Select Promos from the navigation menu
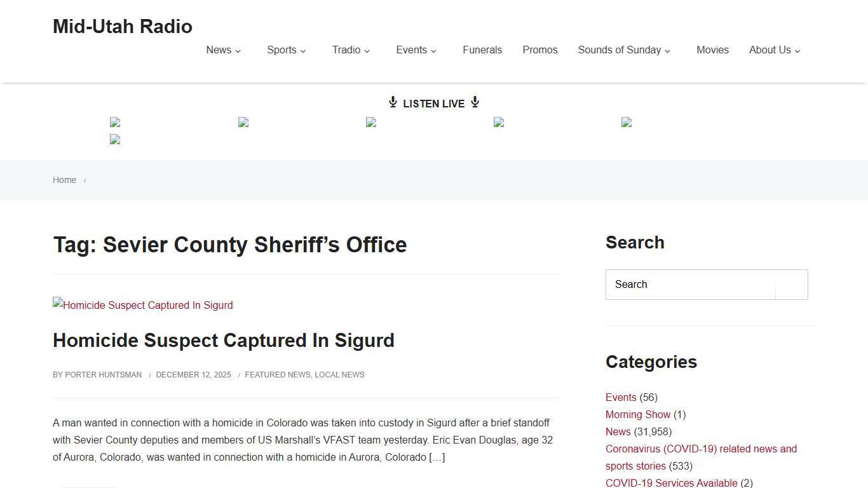The width and height of the screenshot is (868, 488). point(539,50)
